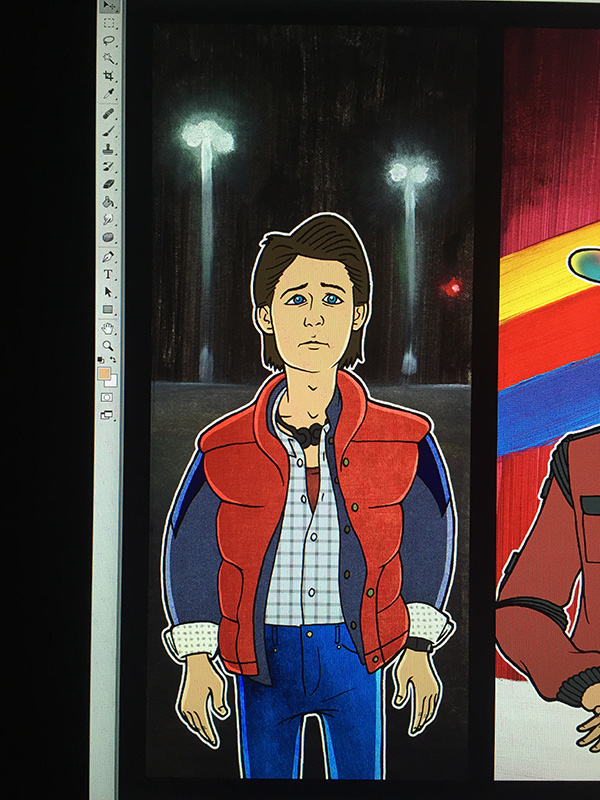The height and width of the screenshot is (800, 600).
Task: Select the Healing Brush bandage tool
Action: click(x=109, y=113)
